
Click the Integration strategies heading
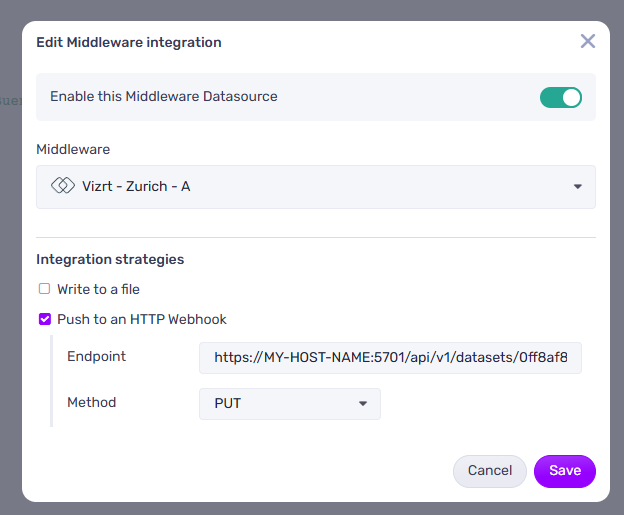(x=110, y=259)
